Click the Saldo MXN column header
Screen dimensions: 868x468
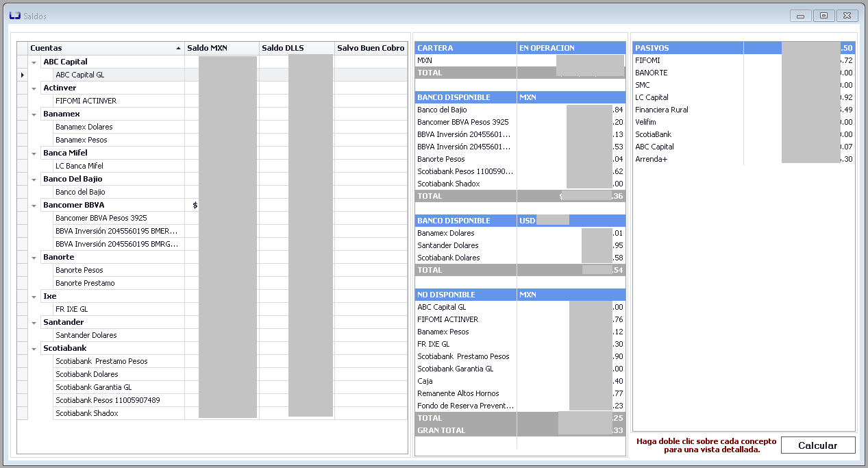pos(222,48)
